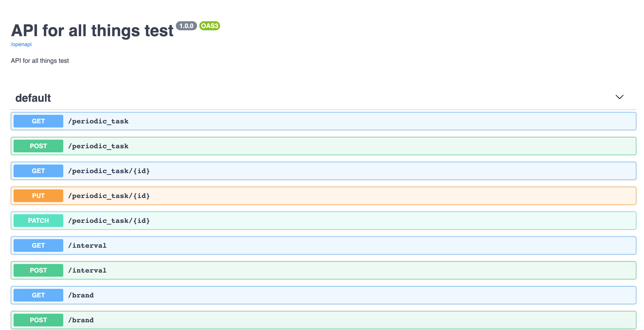Click the PATCH /periodic_task/{id} path text
This screenshot has height=330, width=644.
coord(109,221)
